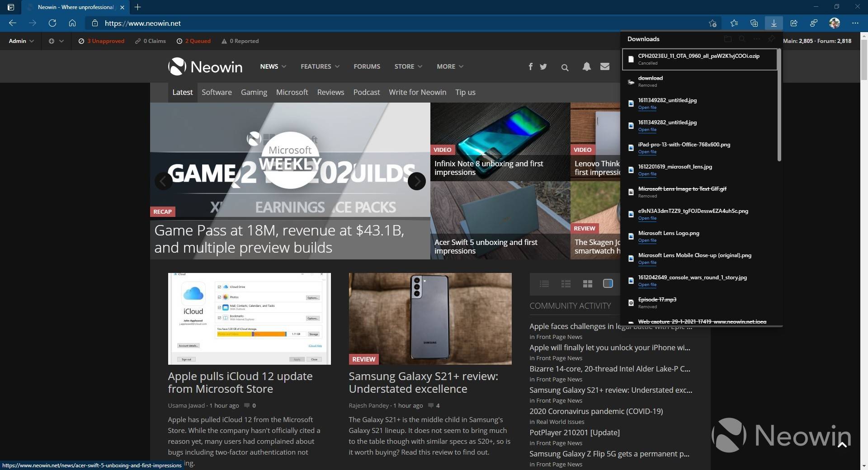Open more options in Downloads panel
The height and width of the screenshot is (470, 868).
(x=756, y=39)
